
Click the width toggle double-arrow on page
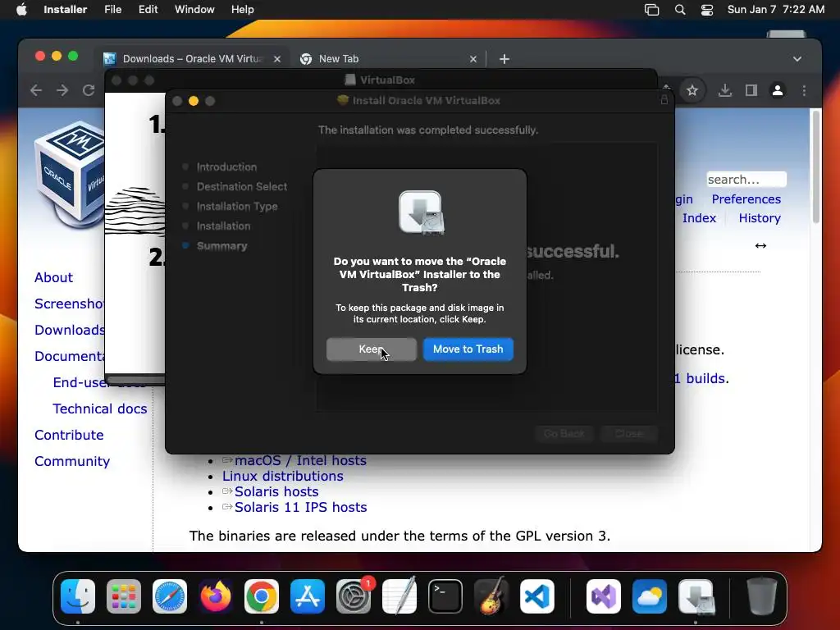coord(760,246)
